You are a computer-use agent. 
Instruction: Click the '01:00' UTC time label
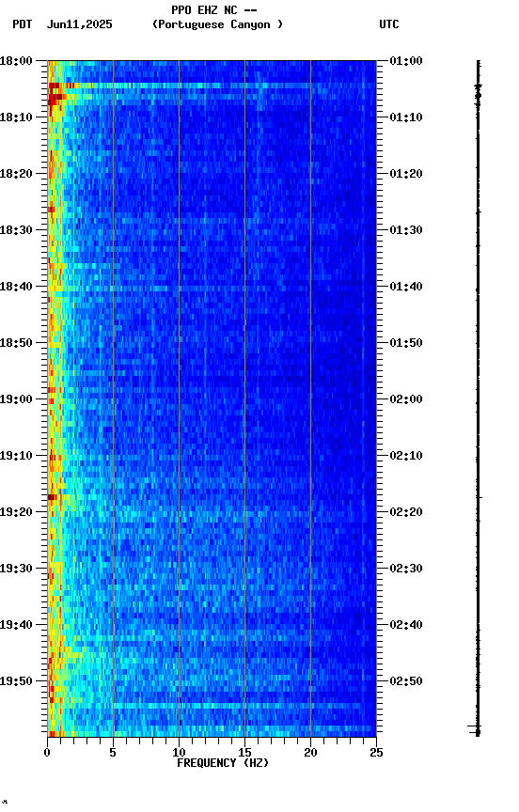406,61
